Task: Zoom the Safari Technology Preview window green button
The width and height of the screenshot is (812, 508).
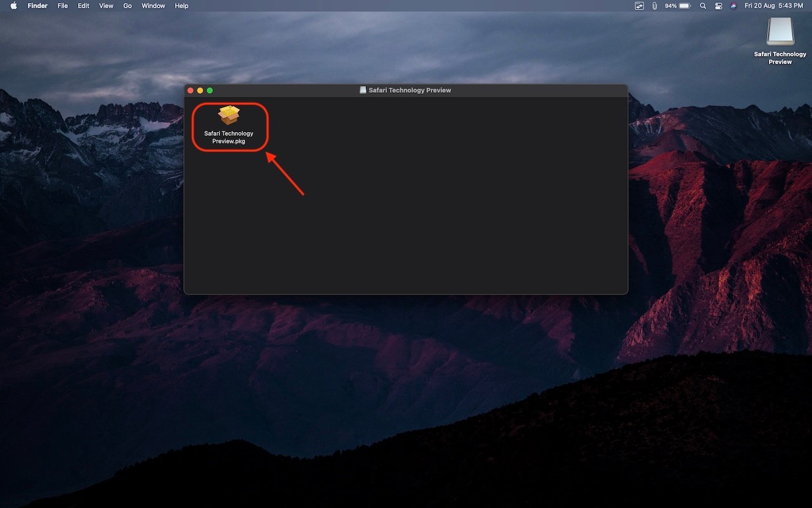Action: (x=210, y=90)
